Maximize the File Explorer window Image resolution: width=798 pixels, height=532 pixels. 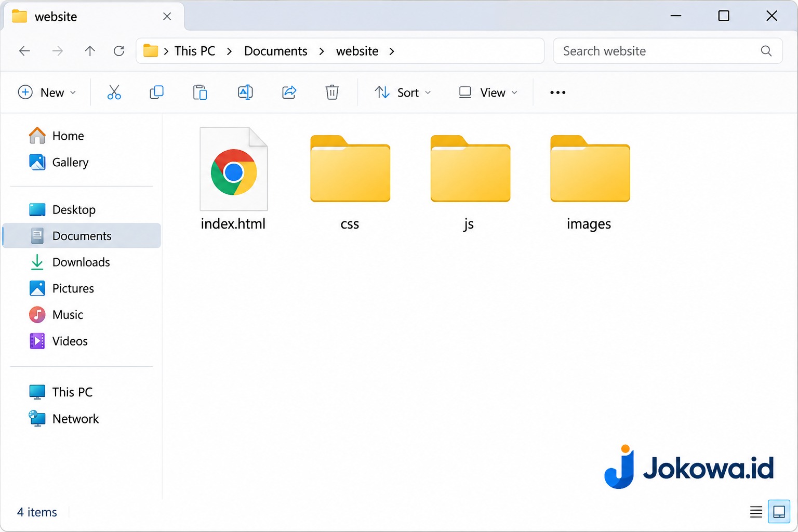point(724,16)
